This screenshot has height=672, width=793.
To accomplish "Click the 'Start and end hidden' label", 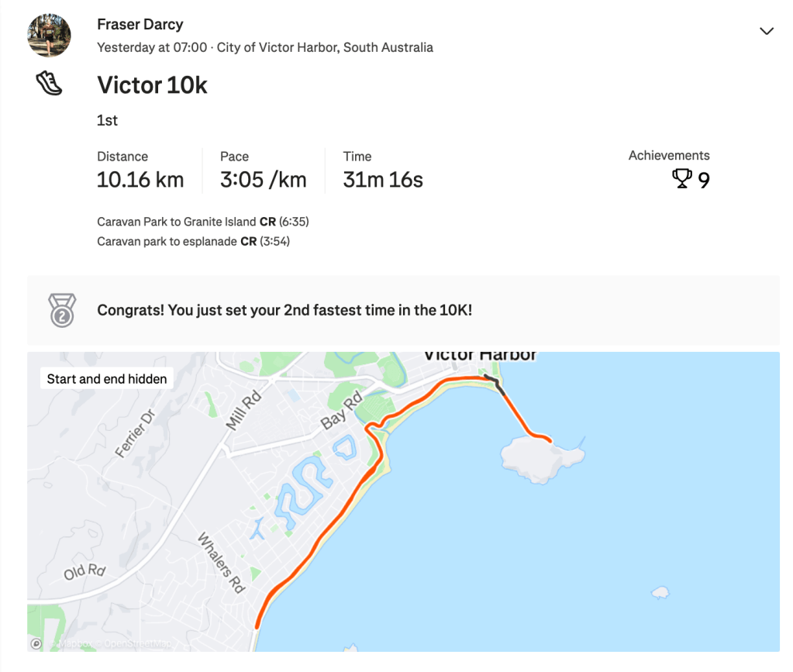I will [x=107, y=379].
